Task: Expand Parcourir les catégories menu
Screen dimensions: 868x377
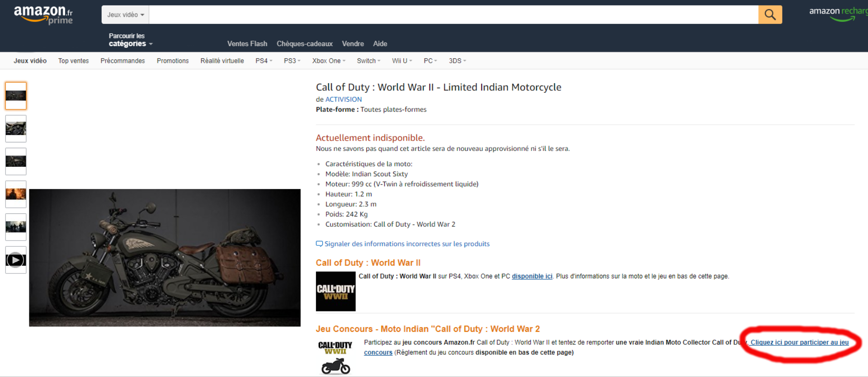Action: coord(130,40)
